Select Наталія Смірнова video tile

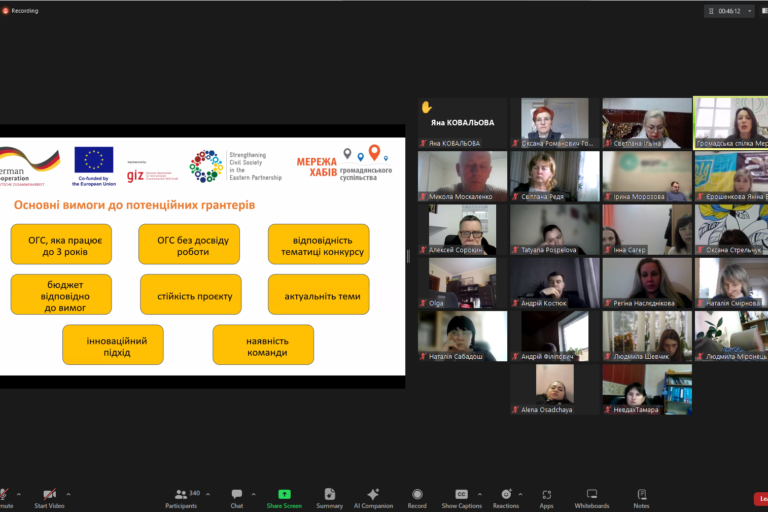click(731, 283)
